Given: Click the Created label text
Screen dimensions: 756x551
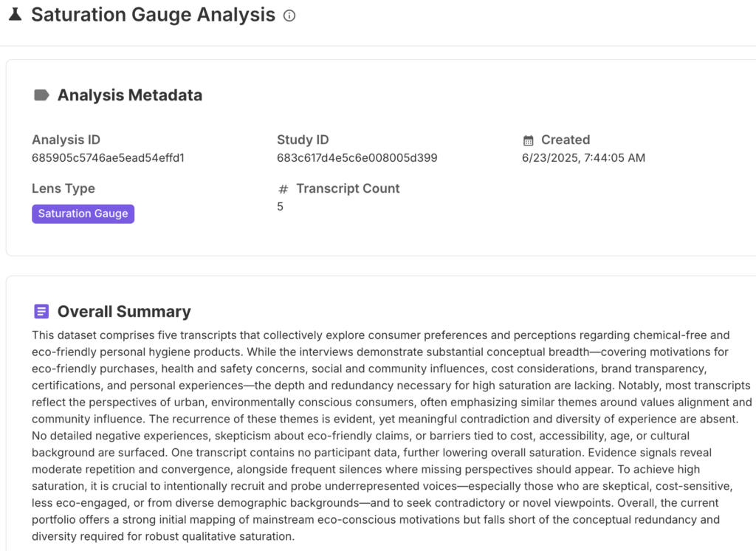Looking at the screenshot, I should [x=566, y=140].
